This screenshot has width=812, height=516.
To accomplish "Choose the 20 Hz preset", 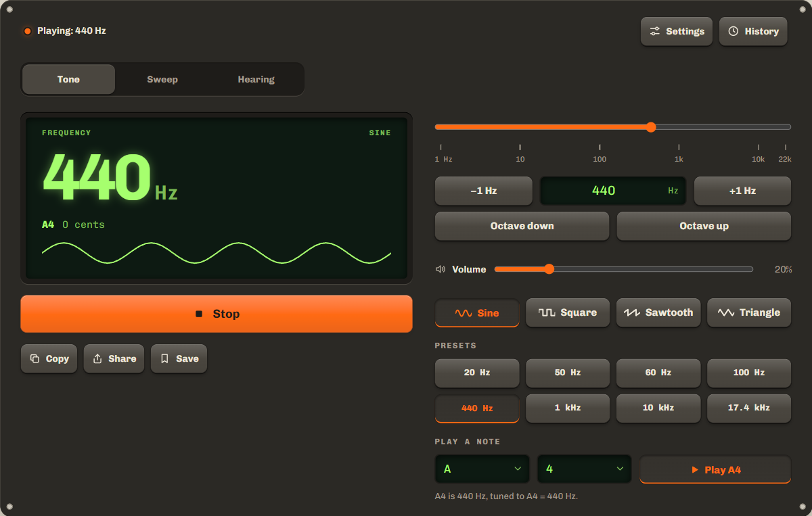I will point(477,373).
